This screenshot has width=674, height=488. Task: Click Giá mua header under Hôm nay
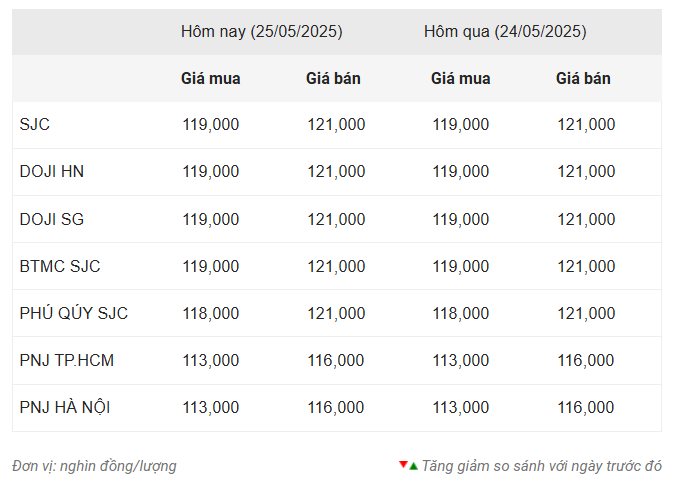point(210,78)
